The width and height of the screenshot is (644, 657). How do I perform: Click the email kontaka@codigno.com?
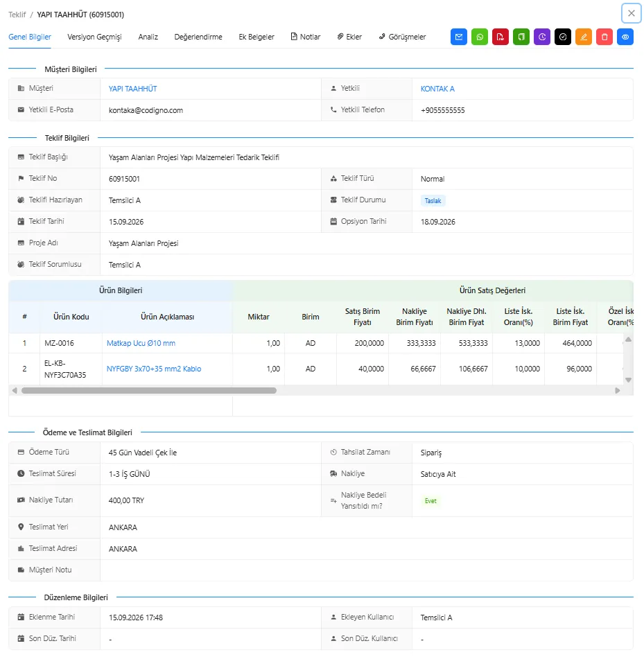[x=146, y=110]
